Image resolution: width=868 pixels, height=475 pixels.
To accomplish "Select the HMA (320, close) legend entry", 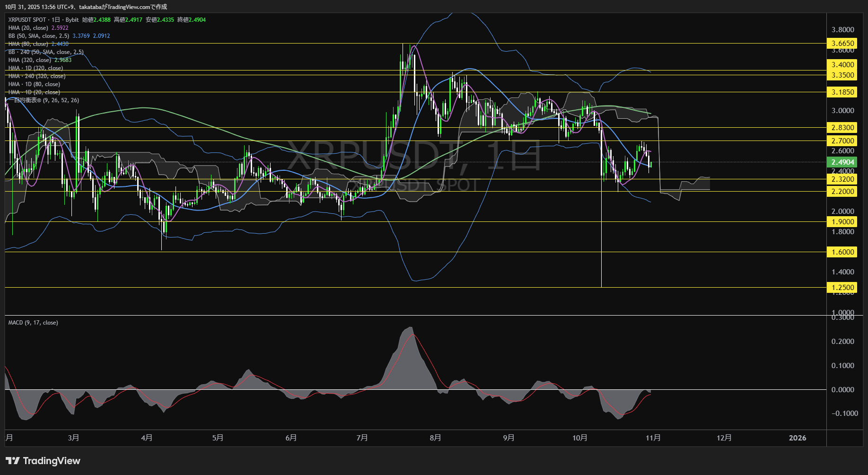I will [29, 60].
